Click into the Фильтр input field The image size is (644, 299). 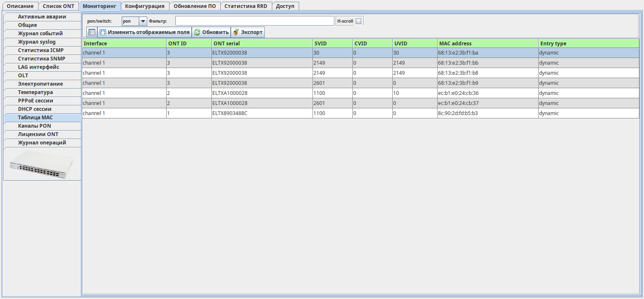tap(254, 21)
